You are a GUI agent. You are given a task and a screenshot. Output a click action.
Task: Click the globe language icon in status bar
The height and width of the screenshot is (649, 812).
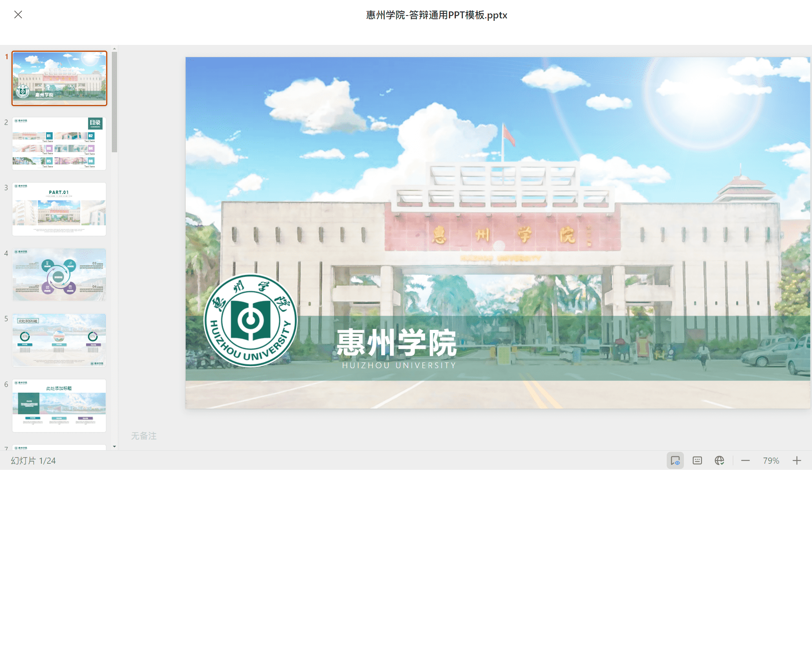click(x=719, y=460)
